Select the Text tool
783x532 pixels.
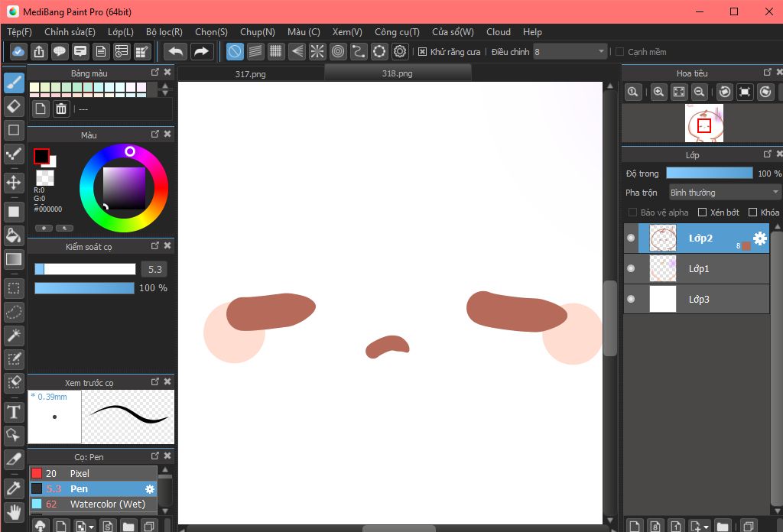(x=14, y=413)
